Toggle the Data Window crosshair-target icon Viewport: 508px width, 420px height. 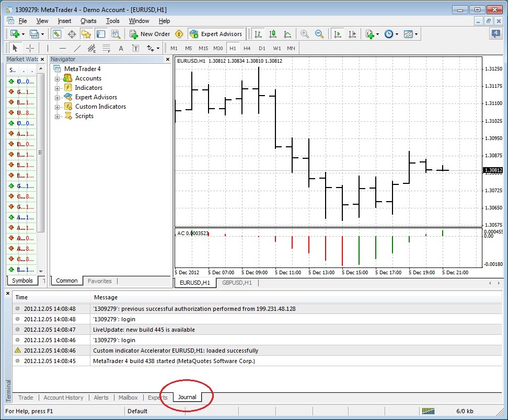tap(72, 33)
